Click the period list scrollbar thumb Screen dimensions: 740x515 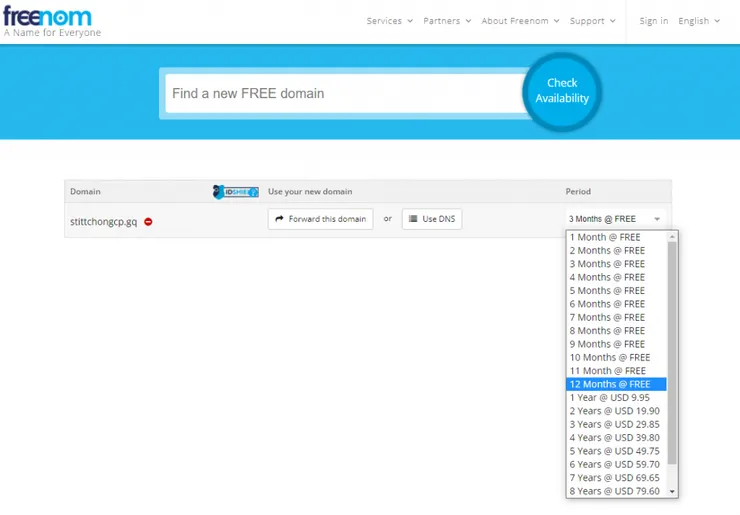[672, 352]
